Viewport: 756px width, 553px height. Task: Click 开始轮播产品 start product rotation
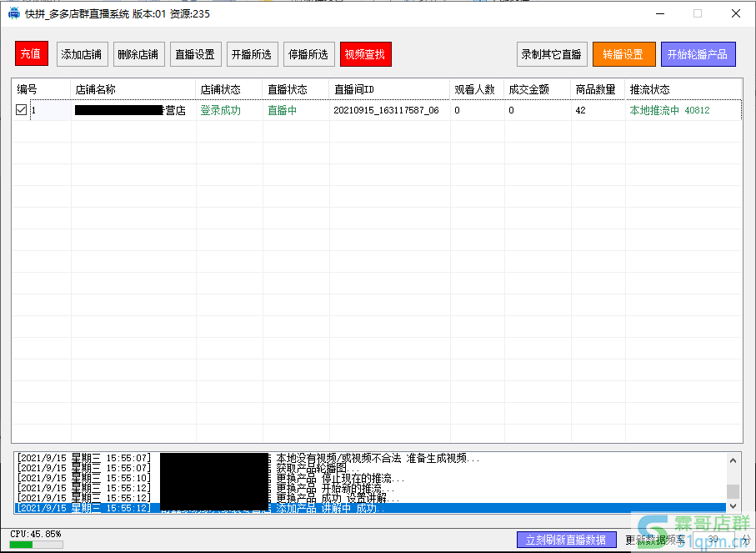coord(698,54)
